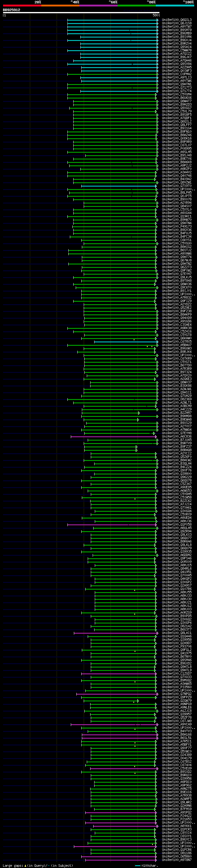Open hit UniRef100_P08995
This screenshot has height=868, width=197.
pos(177,149)
